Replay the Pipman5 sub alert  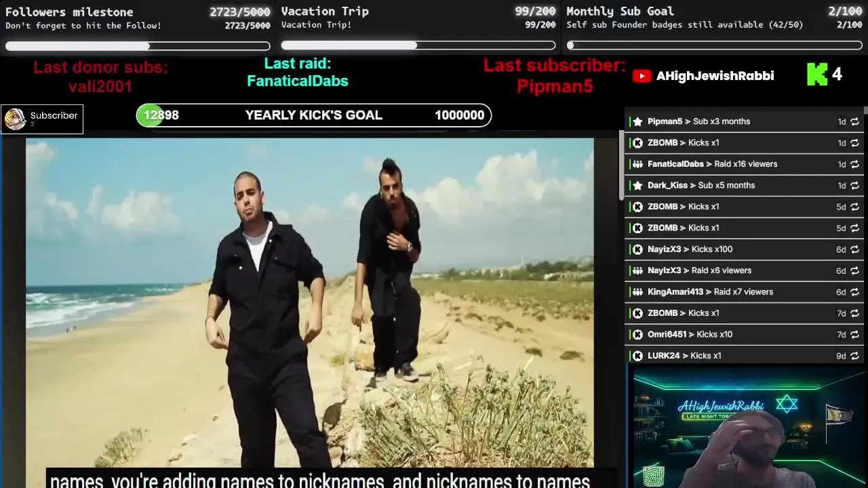coord(854,122)
